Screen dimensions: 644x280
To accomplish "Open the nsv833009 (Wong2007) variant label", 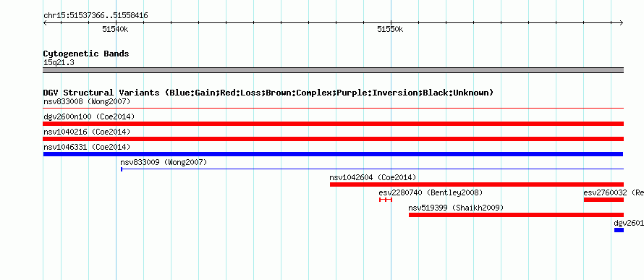I will (164, 162).
